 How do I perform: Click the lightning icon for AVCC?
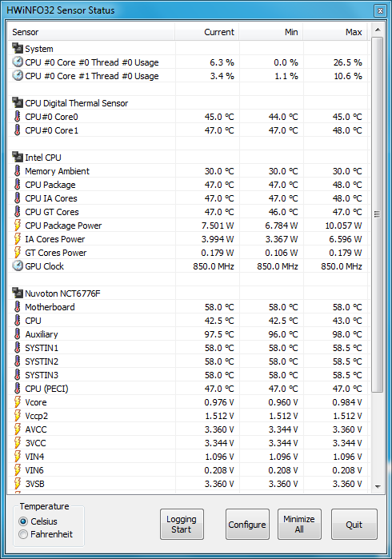[17, 429]
